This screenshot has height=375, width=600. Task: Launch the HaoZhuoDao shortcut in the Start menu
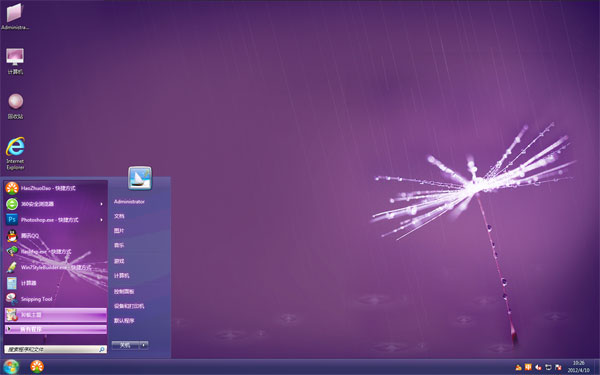point(56,188)
